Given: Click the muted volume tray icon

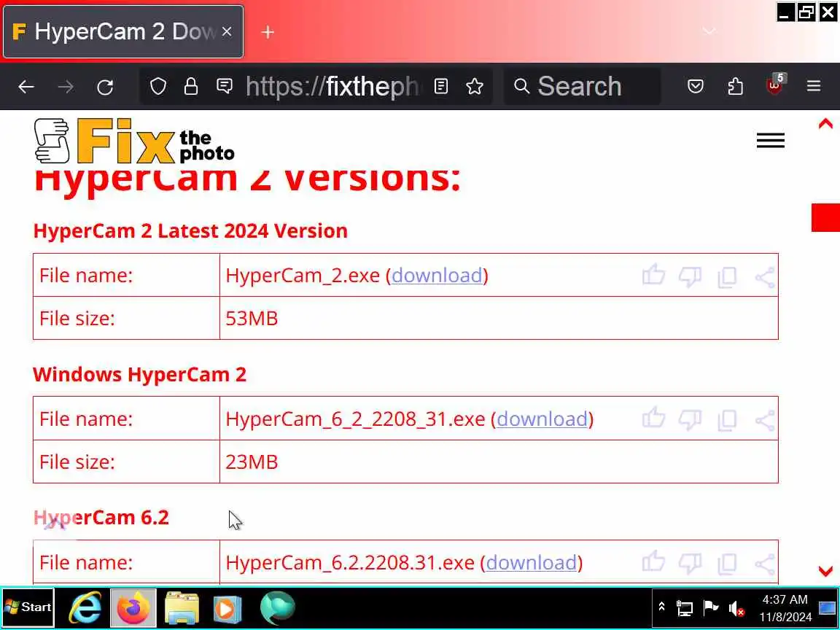Looking at the screenshot, I should point(736,609).
